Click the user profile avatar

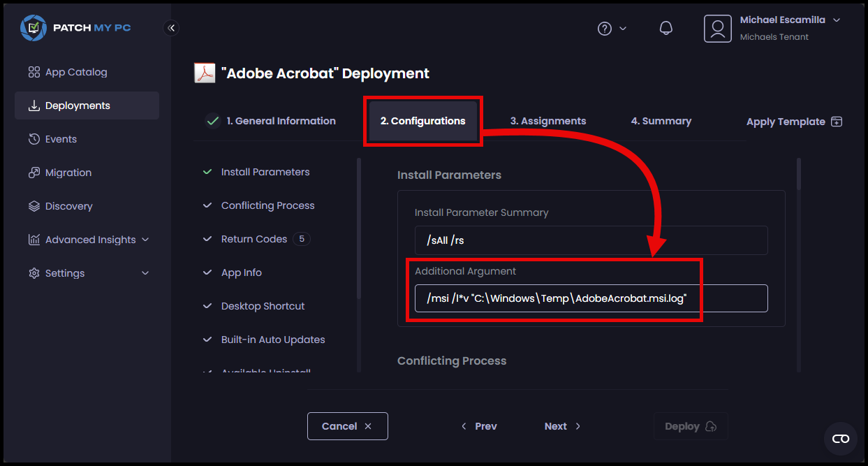pyautogui.click(x=718, y=28)
